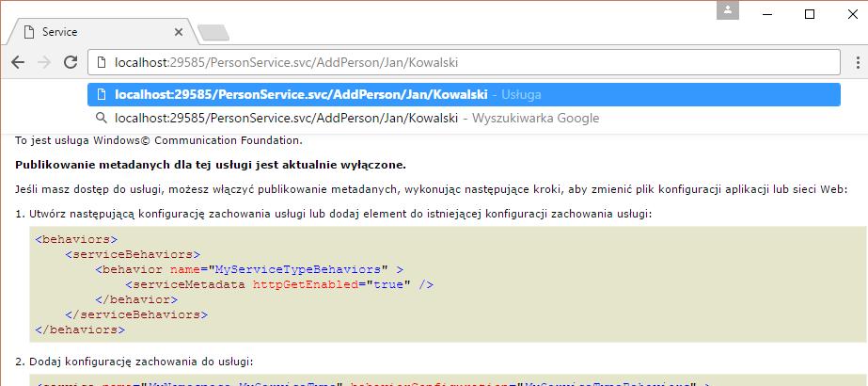
Task: Click the 'serviceMetadata httpGetEnabled' code line
Action: 279,284
